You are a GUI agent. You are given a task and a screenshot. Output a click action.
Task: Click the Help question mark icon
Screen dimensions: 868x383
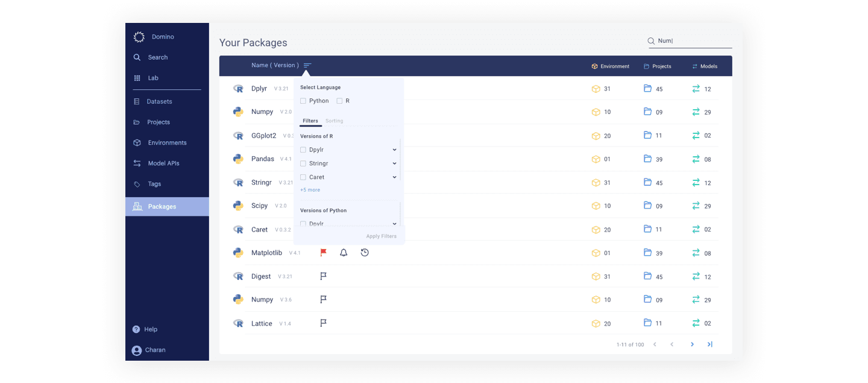(x=136, y=329)
